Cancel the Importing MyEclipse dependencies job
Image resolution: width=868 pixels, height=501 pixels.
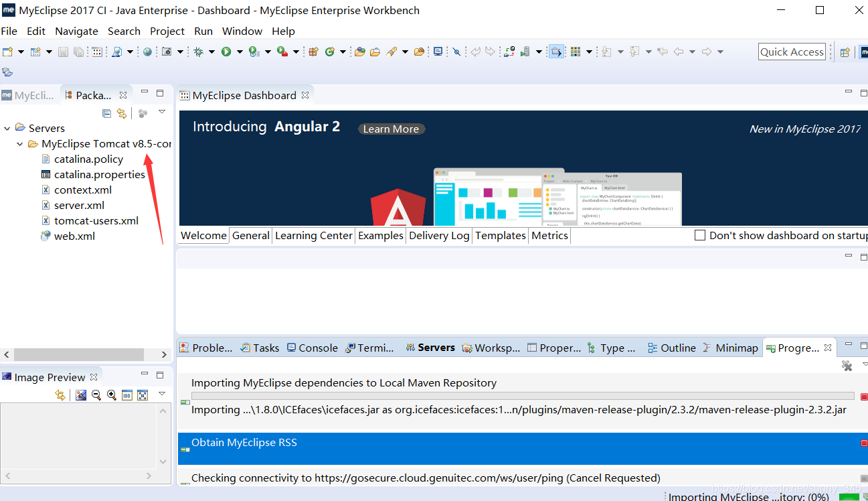tap(863, 397)
